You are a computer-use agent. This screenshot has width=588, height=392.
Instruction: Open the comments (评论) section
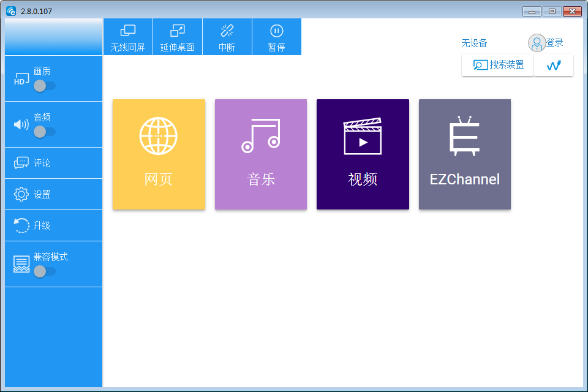(x=54, y=163)
